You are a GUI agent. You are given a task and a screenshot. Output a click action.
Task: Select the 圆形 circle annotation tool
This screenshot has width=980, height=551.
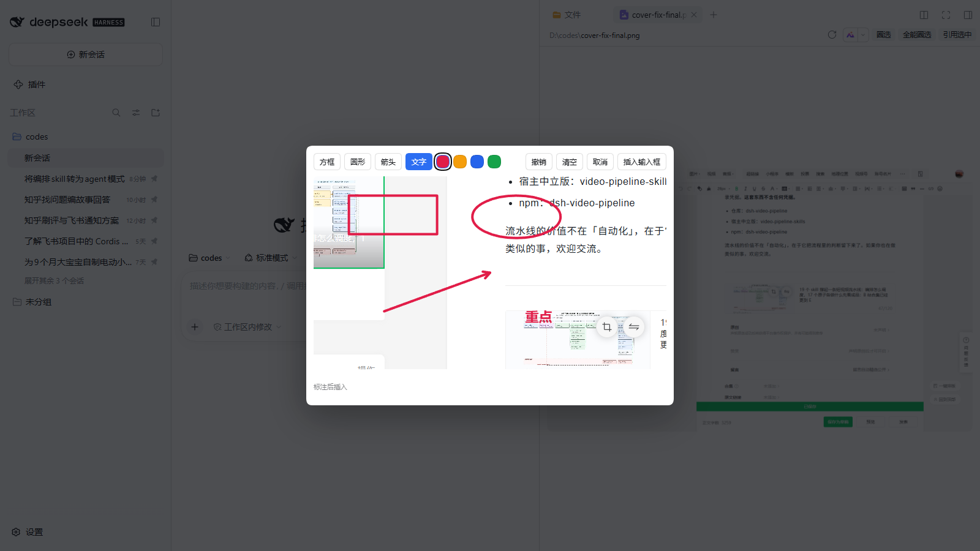point(358,162)
